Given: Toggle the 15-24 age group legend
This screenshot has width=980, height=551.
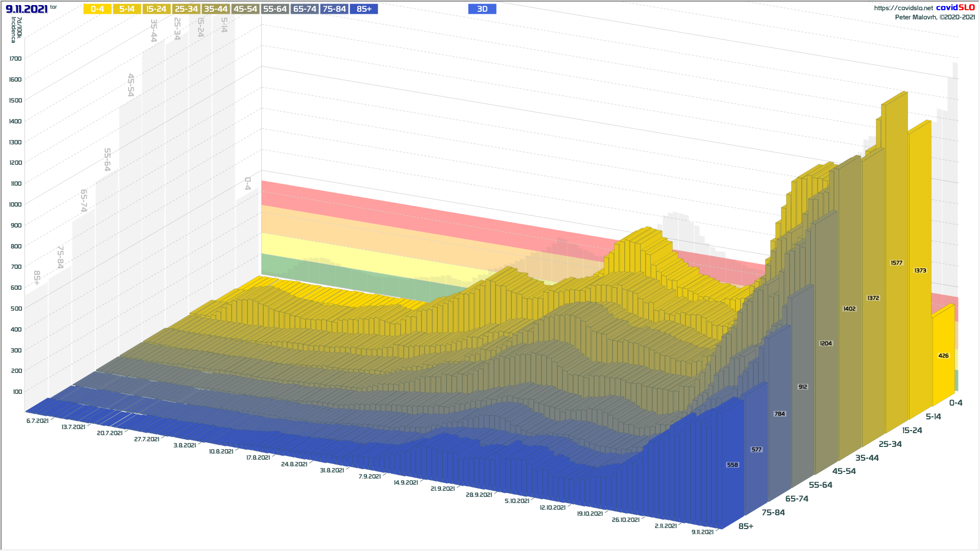Looking at the screenshot, I should (x=156, y=9).
